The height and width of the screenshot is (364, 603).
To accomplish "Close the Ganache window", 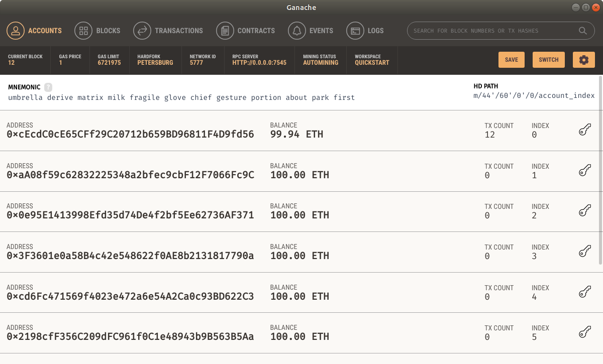I will 596,8.
